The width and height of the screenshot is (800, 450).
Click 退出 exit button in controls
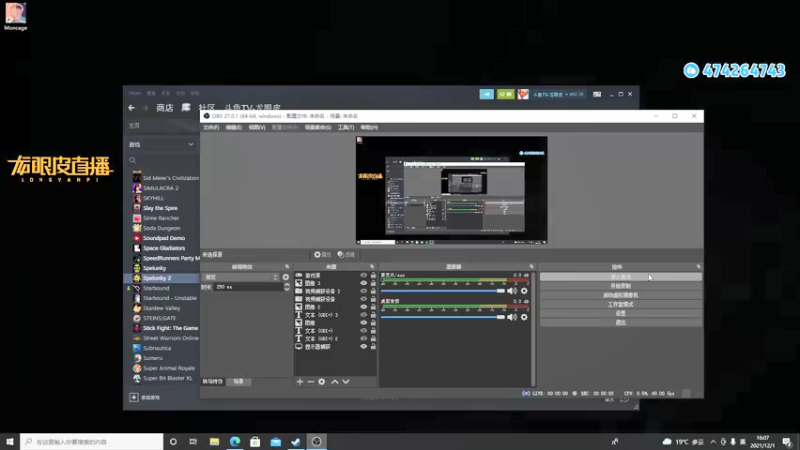point(620,322)
